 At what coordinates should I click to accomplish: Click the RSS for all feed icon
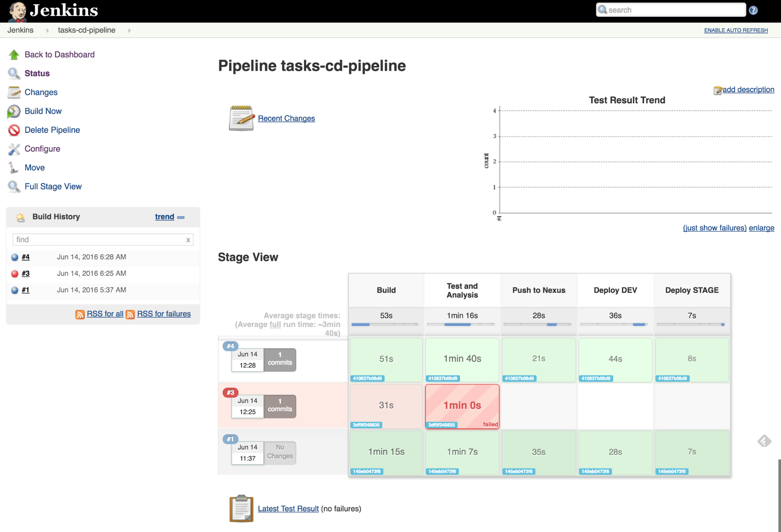[80, 314]
